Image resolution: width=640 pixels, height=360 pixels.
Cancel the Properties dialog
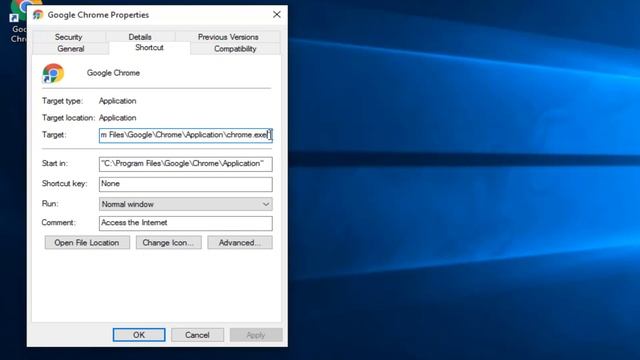point(197,335)
